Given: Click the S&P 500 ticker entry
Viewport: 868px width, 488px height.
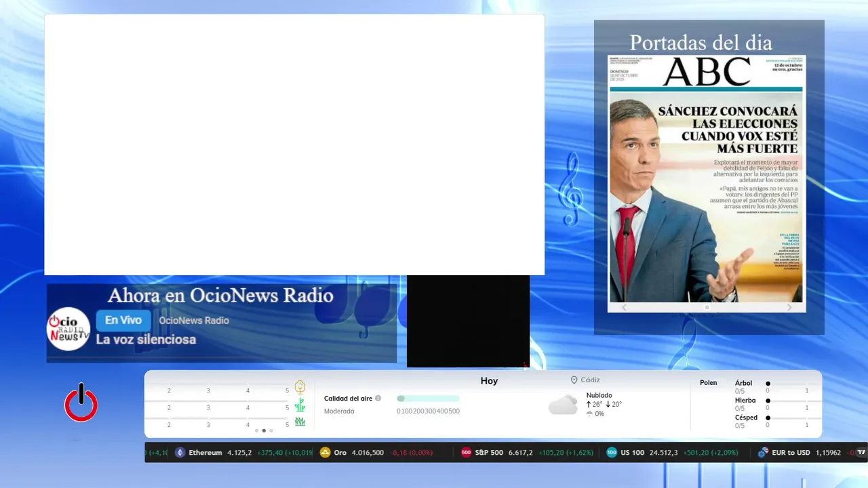Looking at the screenshot, I should tap(527, 453).
